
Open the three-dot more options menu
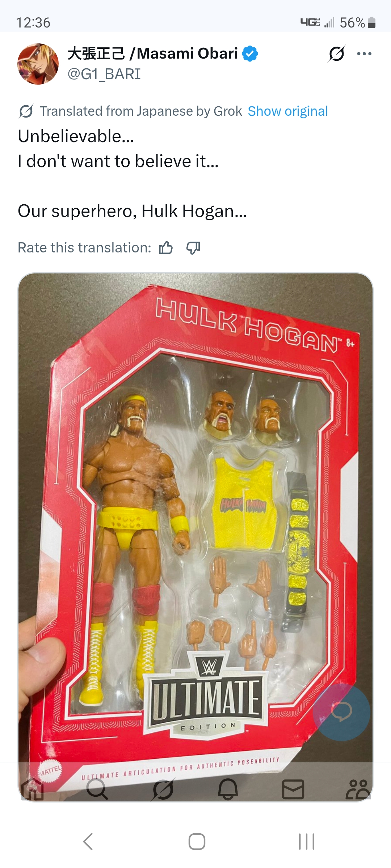click(x=364, y=54)
